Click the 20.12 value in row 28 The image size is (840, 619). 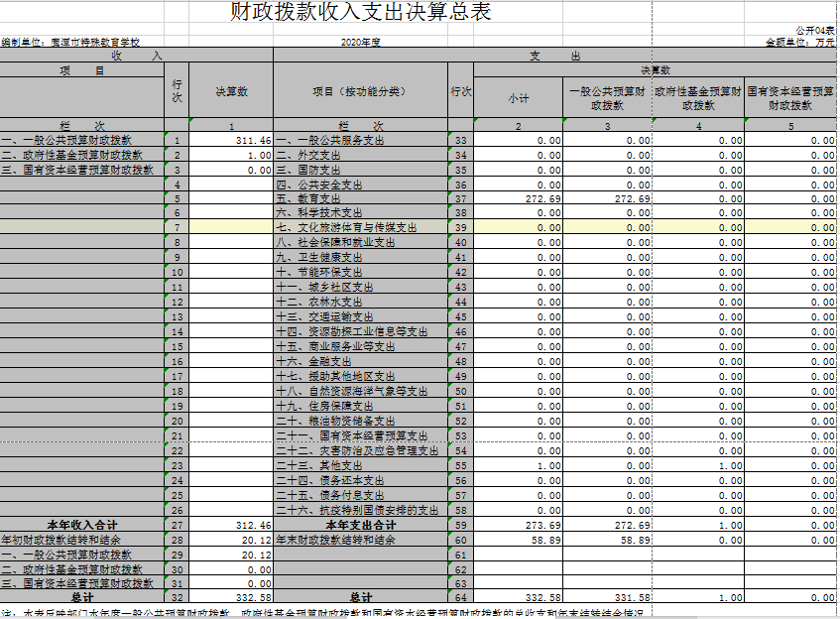[231, 541]
